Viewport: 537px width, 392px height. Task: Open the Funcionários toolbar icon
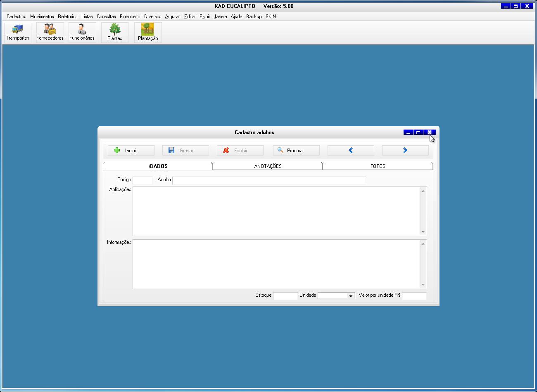pyautogui.click(x=82, y=32)
